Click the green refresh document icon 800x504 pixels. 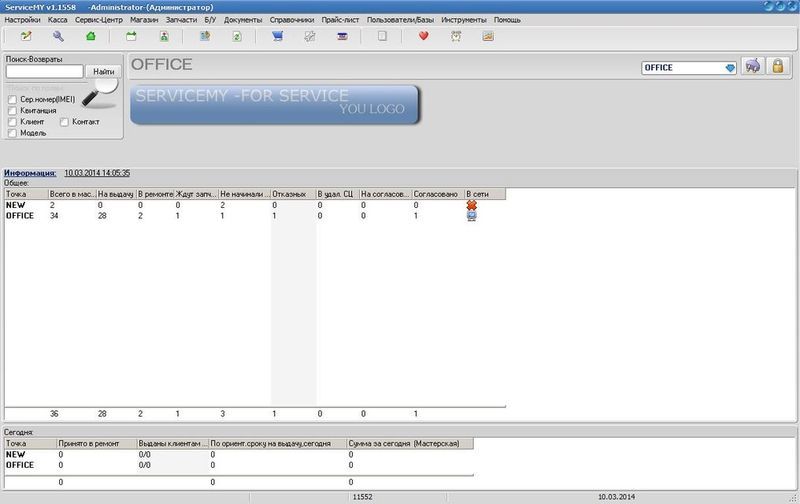(237, 36)
